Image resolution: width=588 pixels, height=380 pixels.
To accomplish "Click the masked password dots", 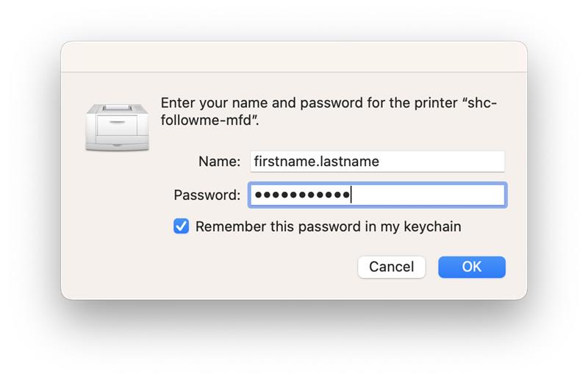I will point(301,195).
